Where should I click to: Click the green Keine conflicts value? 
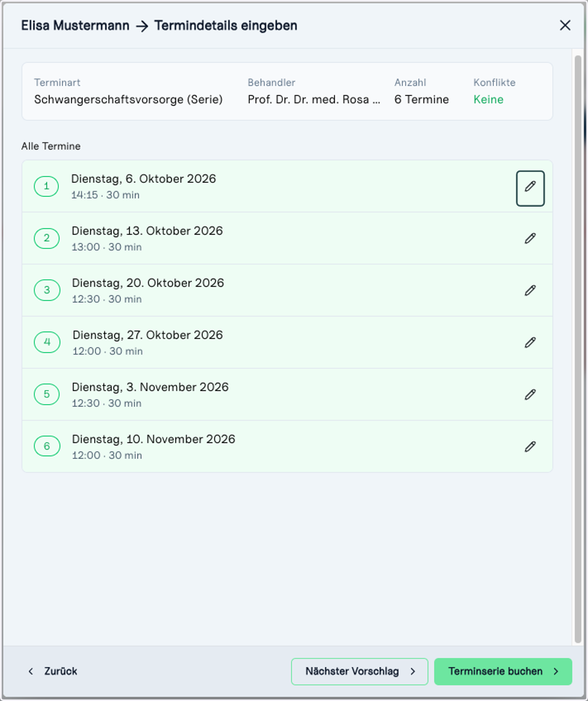(x=488, y=99)
